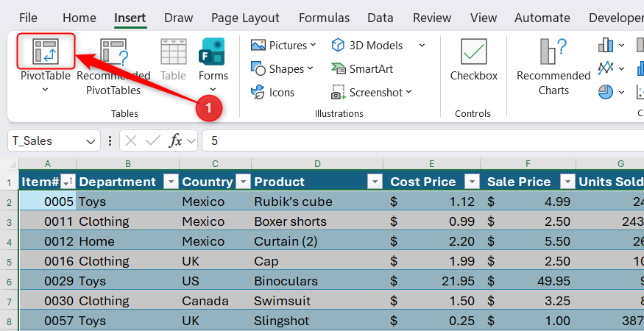Open Recommended PivotTables
644x331 pixels.
pyautogui.click(x=113, y=67)
